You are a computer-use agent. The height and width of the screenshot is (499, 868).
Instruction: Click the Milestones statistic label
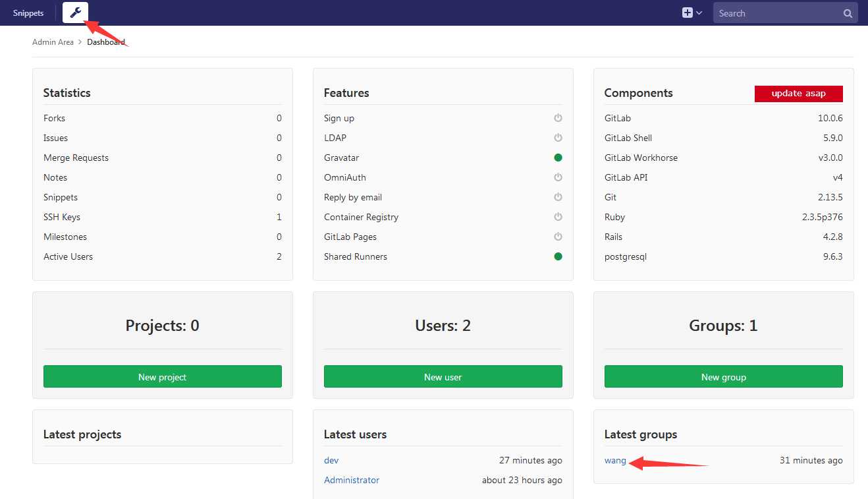point(65,237)
